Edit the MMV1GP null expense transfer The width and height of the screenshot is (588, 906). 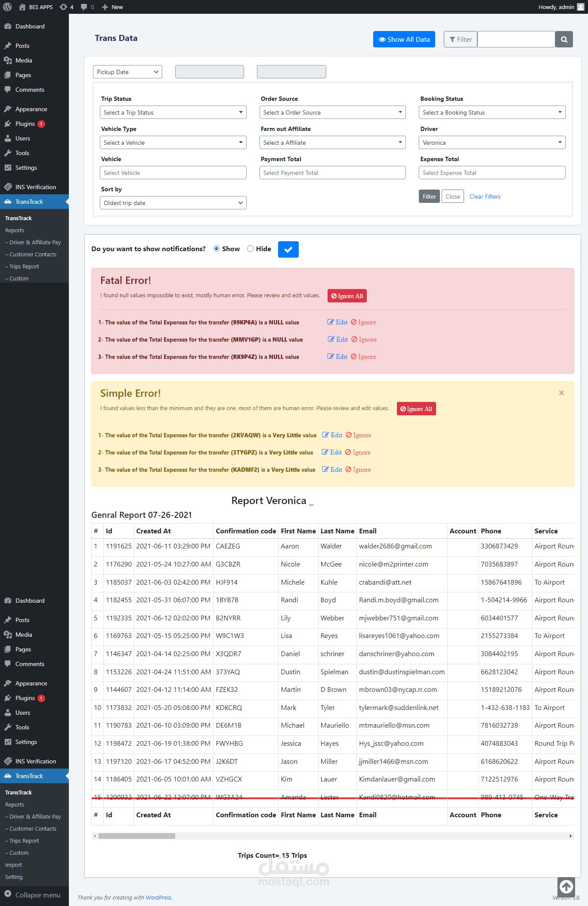[x=338, y=339]
